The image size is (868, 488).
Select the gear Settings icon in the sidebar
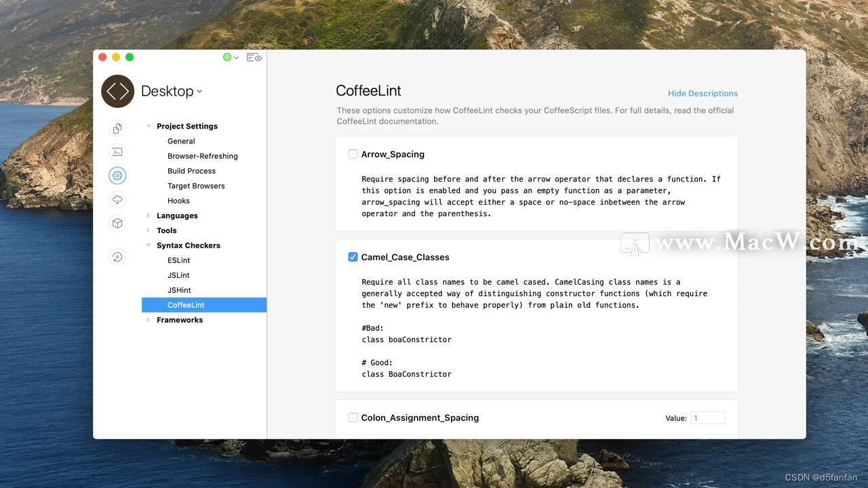117,176
